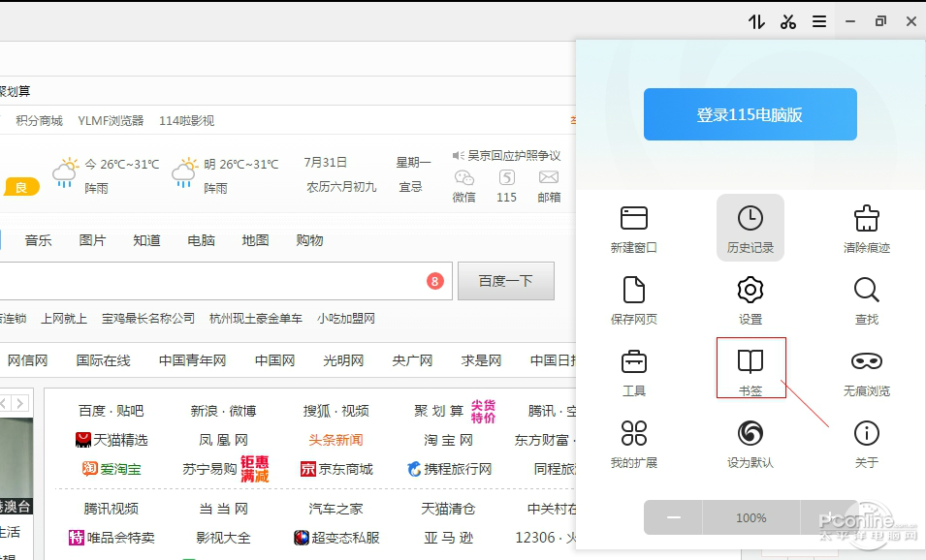The width and height of the screenshot is (926, 560).
Task: Open the 头条新闻 link
Action: coord(335,440)
